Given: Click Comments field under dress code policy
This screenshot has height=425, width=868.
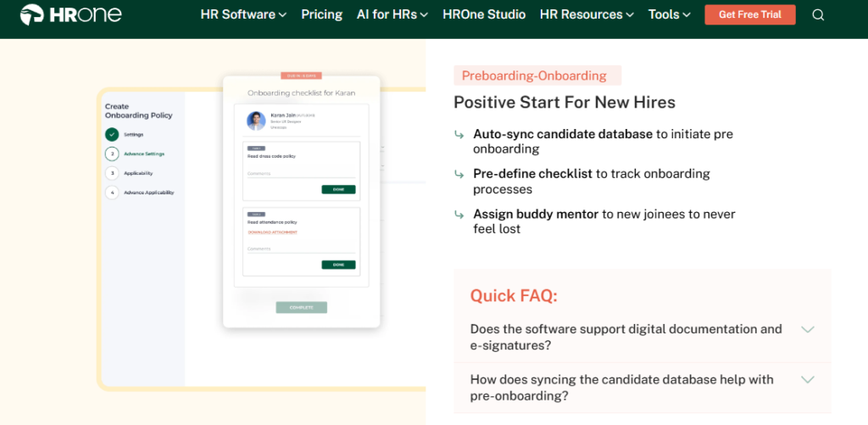Looking at the screenshot, I should 301,174.
